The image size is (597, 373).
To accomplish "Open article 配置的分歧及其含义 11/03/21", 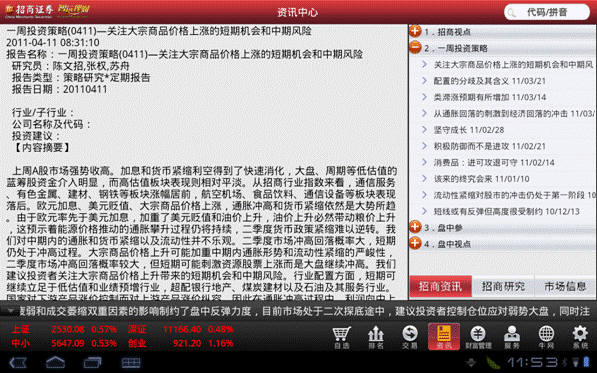I will point(503,81).
